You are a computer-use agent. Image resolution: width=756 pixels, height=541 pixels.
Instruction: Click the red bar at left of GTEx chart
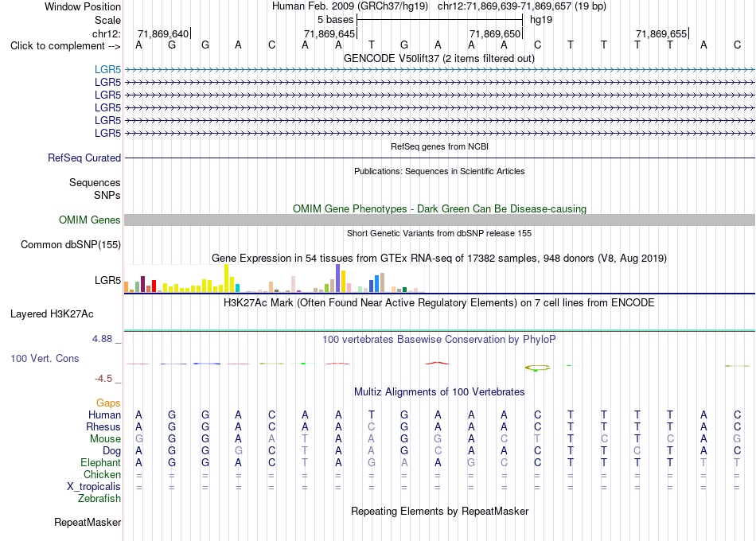(154, 286)
